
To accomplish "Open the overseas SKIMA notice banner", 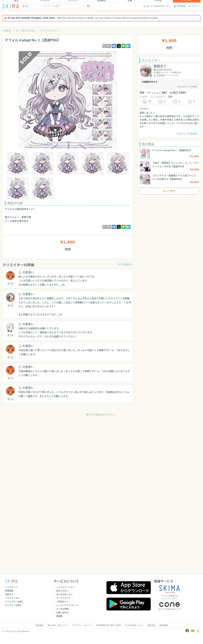I will 101,18.
